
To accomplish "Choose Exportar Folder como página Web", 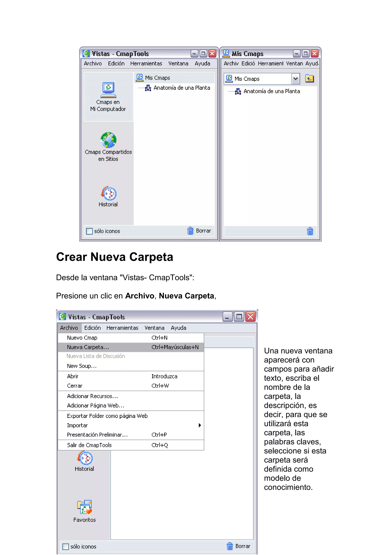I will 131,416.
